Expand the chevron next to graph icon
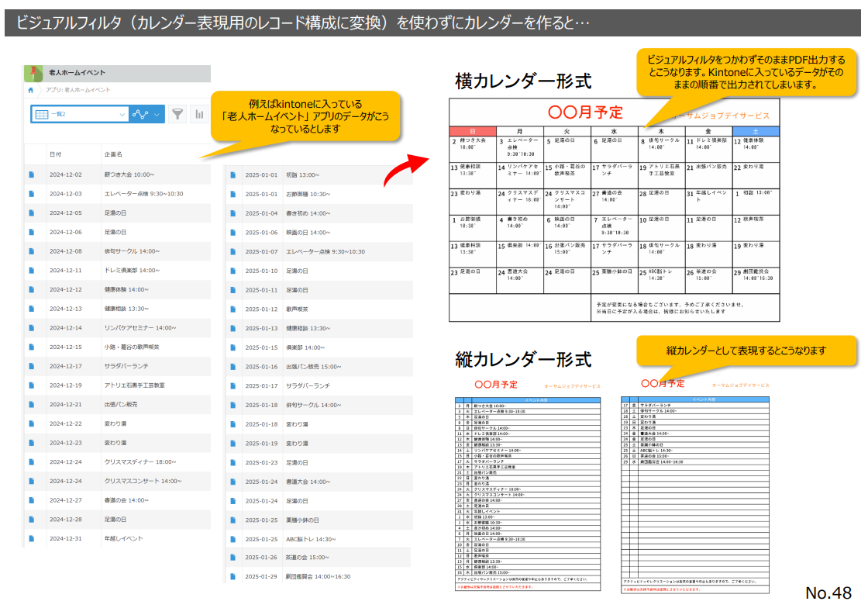 [158, 114]
